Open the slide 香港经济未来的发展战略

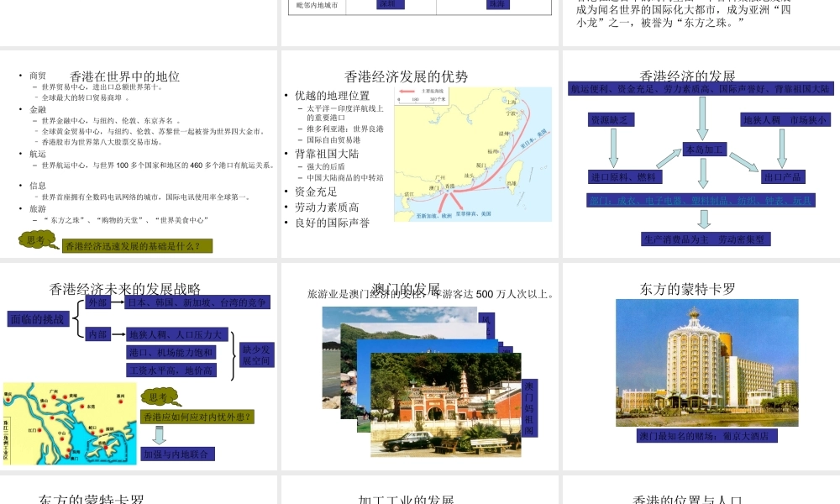tap(139, 366)
